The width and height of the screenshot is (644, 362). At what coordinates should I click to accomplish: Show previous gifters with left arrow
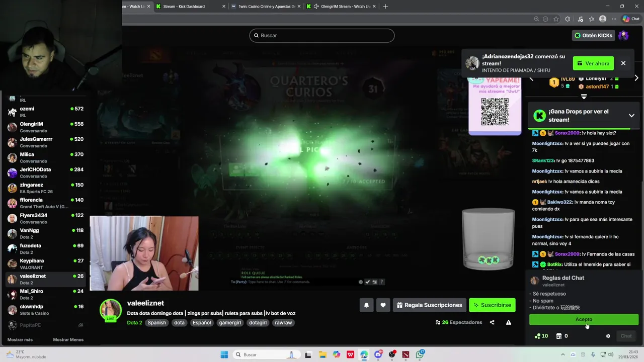(x=531, y=78)
